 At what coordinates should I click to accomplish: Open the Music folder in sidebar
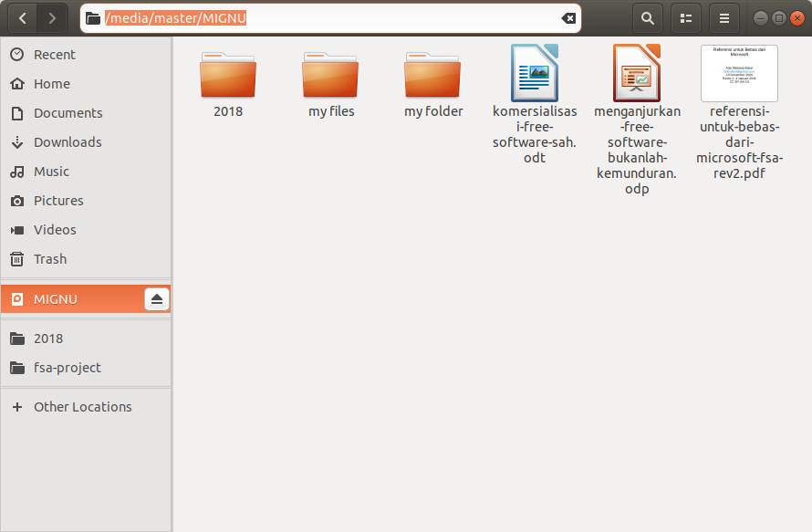[51, 171]
